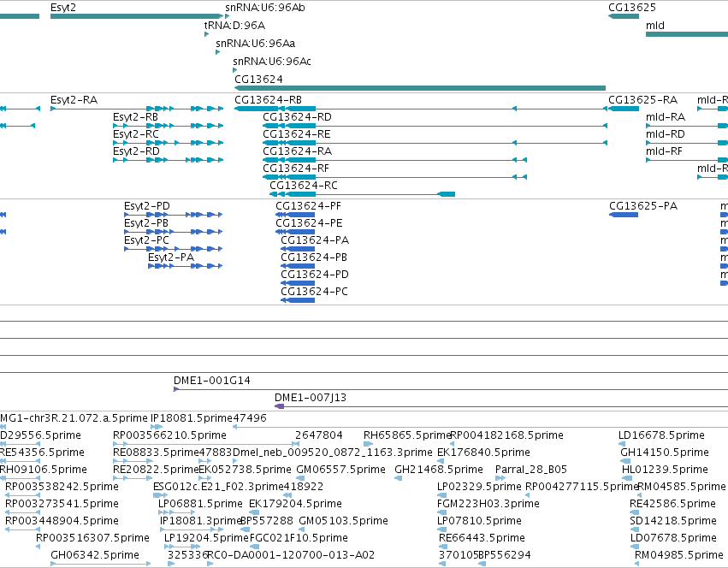Select protein CG13624-PE

pyautogui.click(x=295, y=232)
